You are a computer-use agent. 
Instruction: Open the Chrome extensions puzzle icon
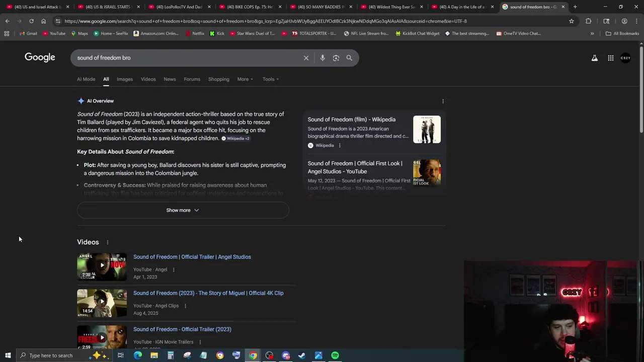[x=589, y=21]
